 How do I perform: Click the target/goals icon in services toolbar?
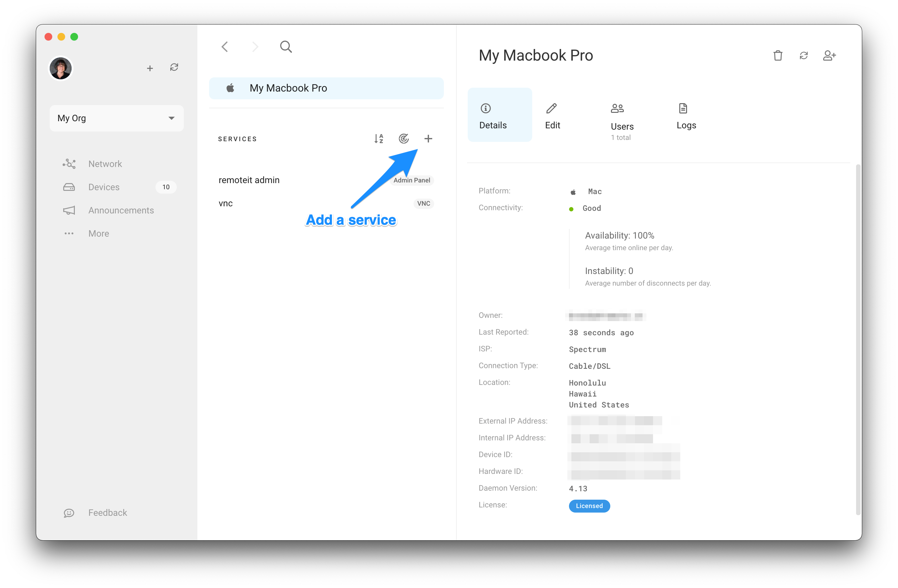(x=404, y=139)
